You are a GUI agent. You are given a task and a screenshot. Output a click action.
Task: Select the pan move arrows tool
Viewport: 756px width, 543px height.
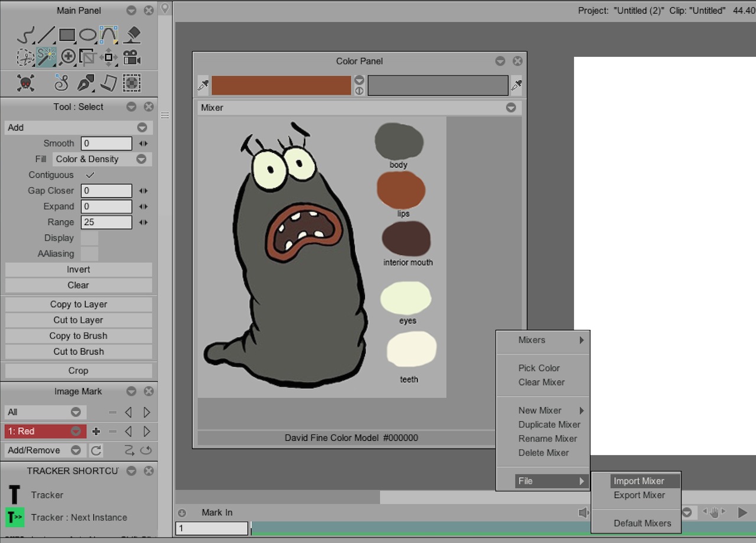pos(109,57)
